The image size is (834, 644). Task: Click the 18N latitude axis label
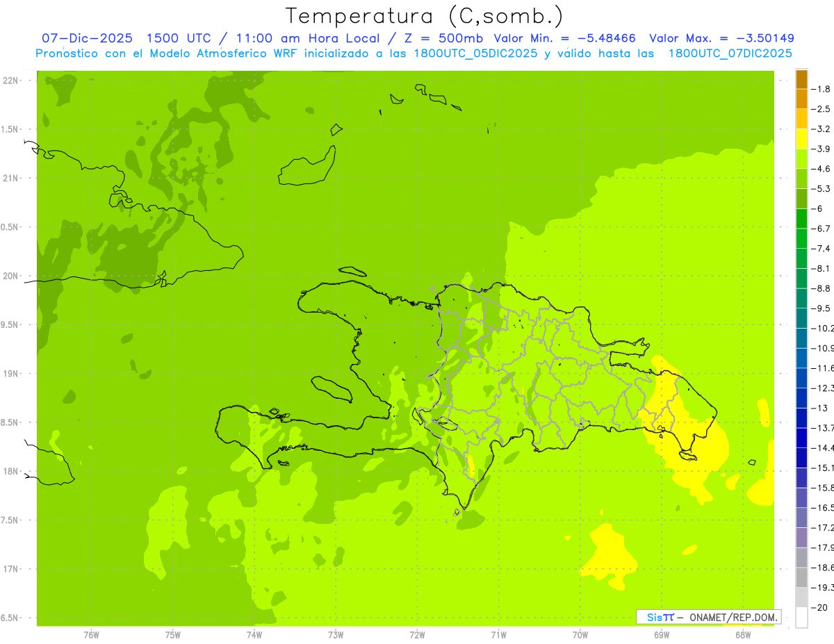point(10,471)
